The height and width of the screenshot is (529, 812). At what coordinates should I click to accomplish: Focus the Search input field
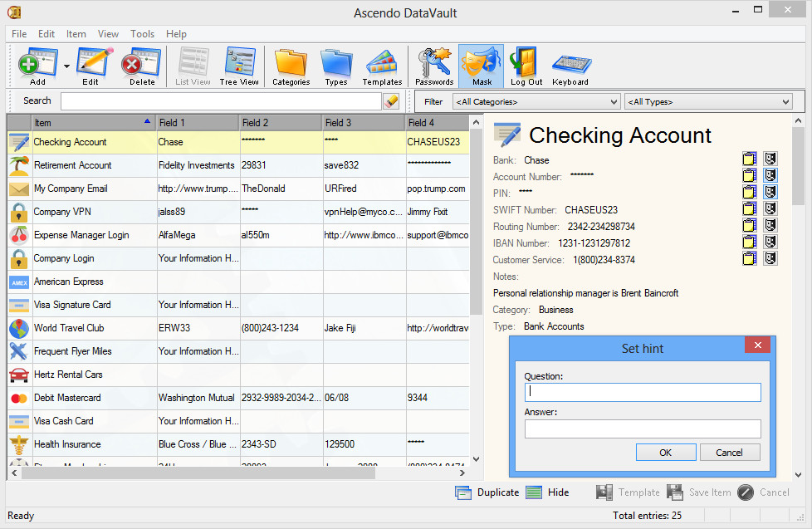221,101
